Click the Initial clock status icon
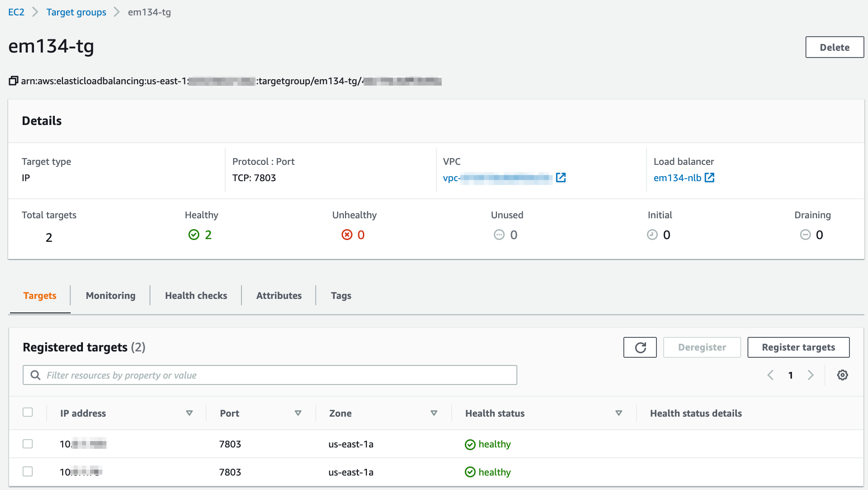 [652, 235]
